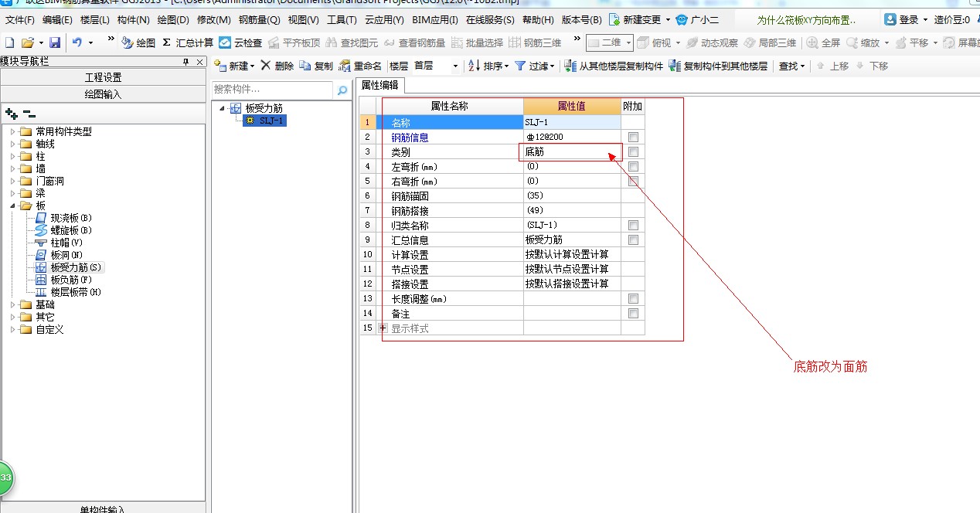Tick 附加 checkbox for 右弯折 row

(633, 181)
